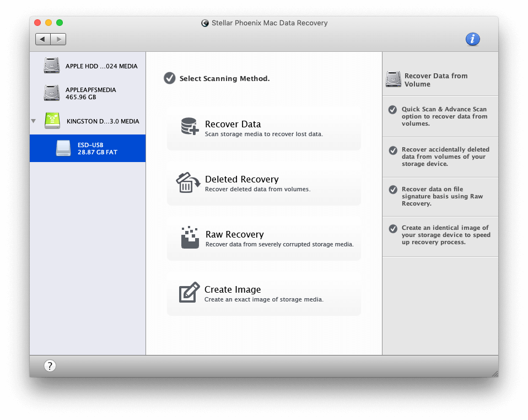Open help via question mark button
The height and width of the screenshot is (420, 528).
click(x=50, y=366)
